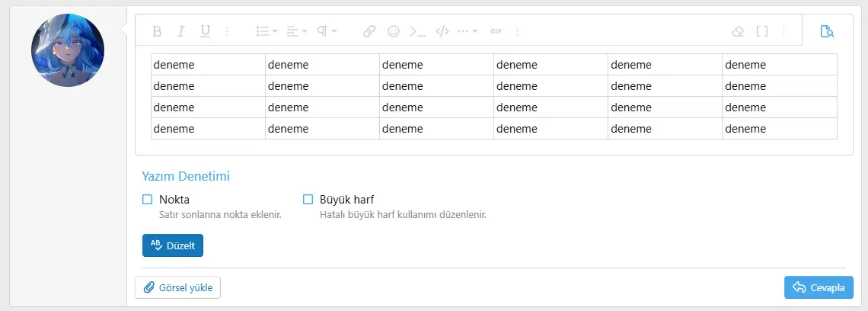868x311 pixels.
Task: Open more options beside BB code brackets
Action: coord(783,31)
